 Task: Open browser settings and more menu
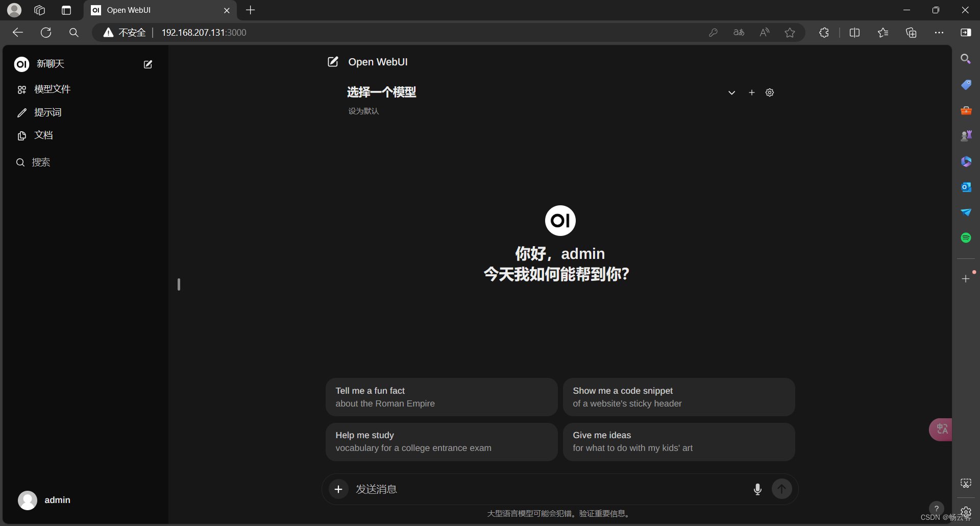pyautogui.click(x=939, y=33)
